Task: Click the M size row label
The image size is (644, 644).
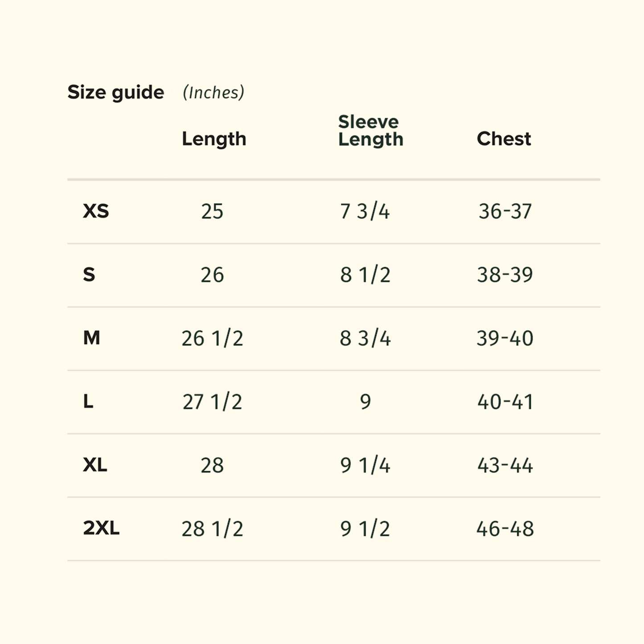Action: tap(91, 338)
